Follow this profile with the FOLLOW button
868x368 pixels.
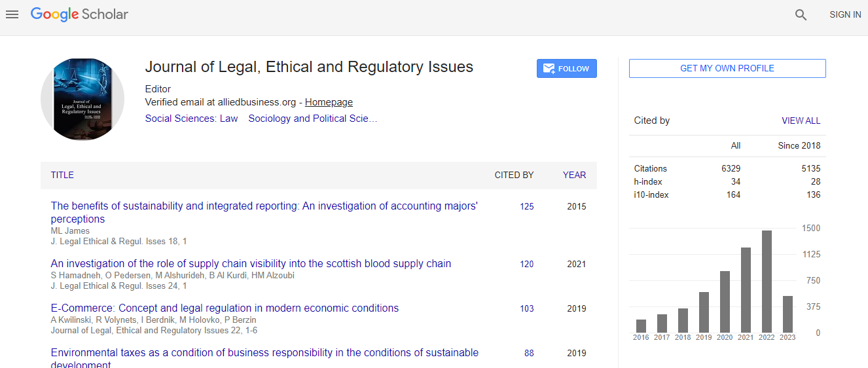[x=567, y=69]
